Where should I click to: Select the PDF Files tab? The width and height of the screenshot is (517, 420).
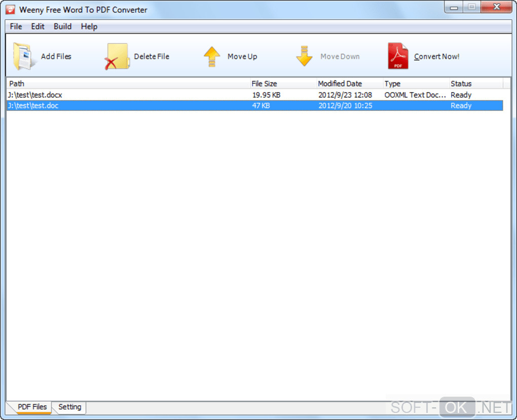(32, 407)
